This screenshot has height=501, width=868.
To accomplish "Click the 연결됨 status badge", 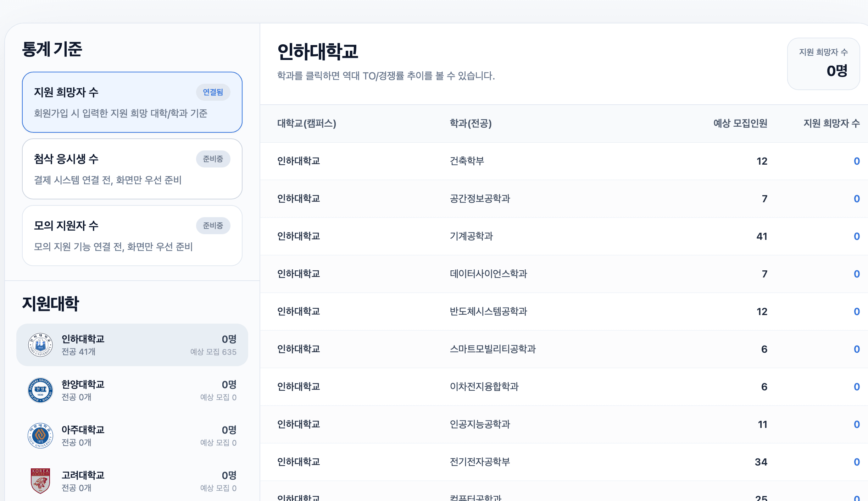I will coord(213,92).
